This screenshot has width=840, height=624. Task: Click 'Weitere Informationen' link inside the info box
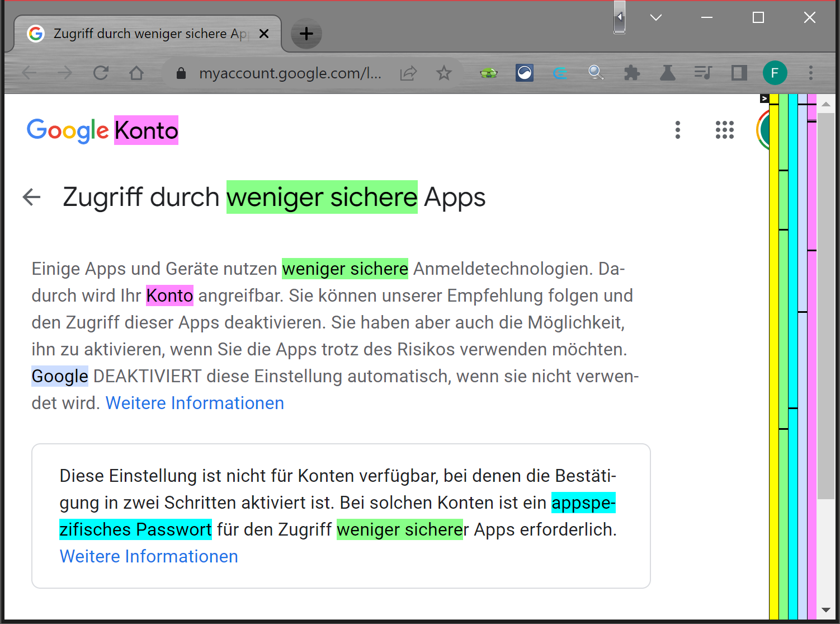click(149, 556)
